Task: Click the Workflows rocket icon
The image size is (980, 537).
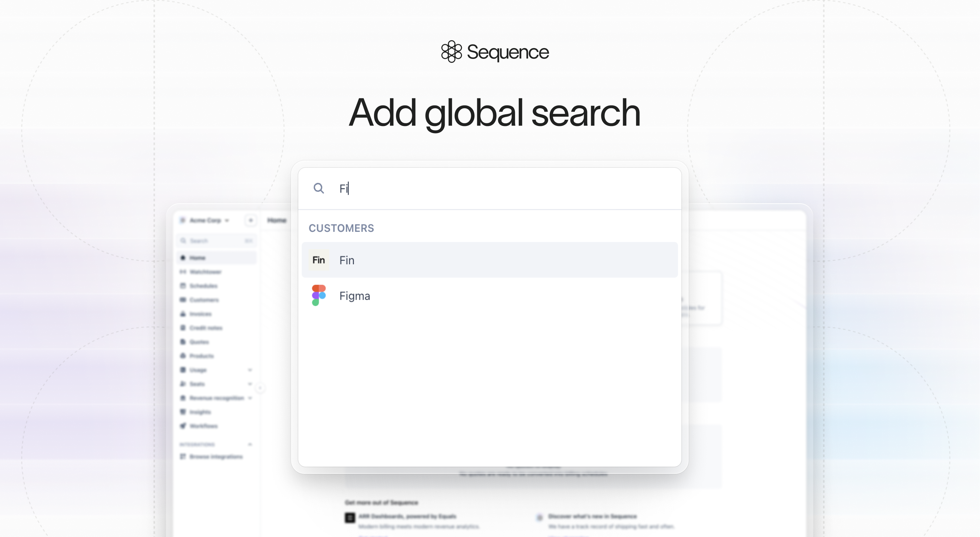Action: tap(183, 426)
